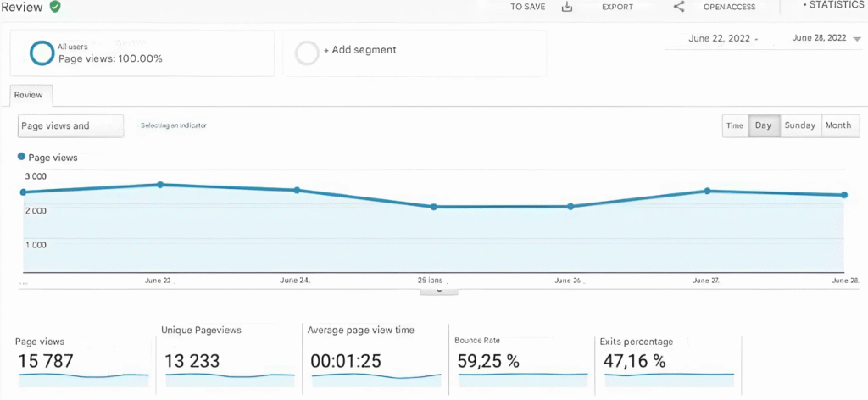Open the Page views metric dropdown

pyautogui.click(x=70, y=125)
